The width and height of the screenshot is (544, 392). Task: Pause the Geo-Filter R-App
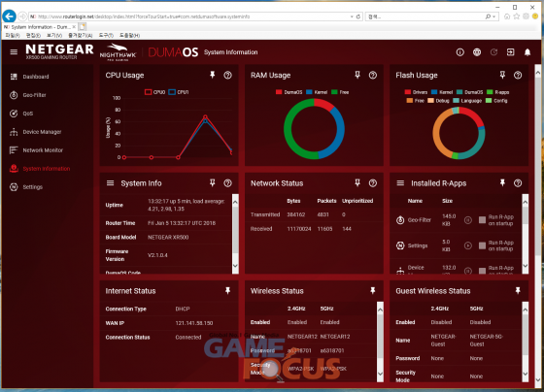click(x=467, y=220)
